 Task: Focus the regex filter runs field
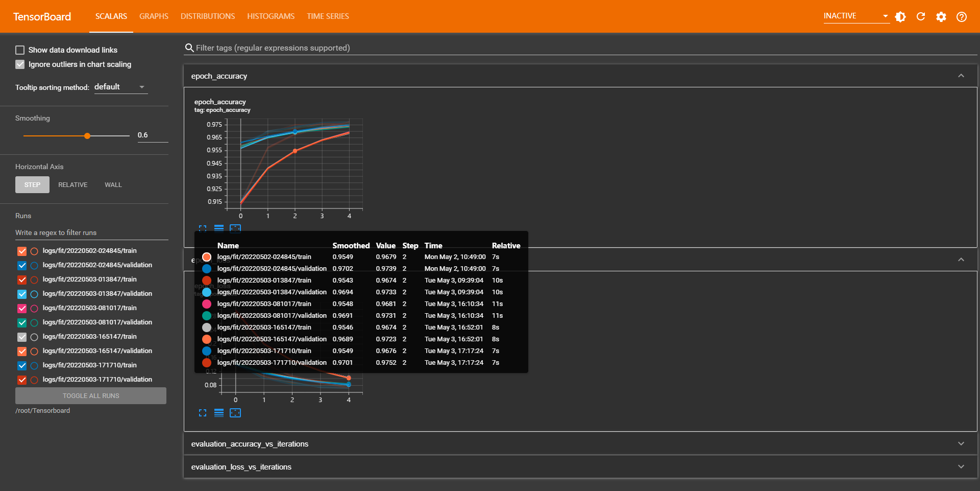coord(91,233)
